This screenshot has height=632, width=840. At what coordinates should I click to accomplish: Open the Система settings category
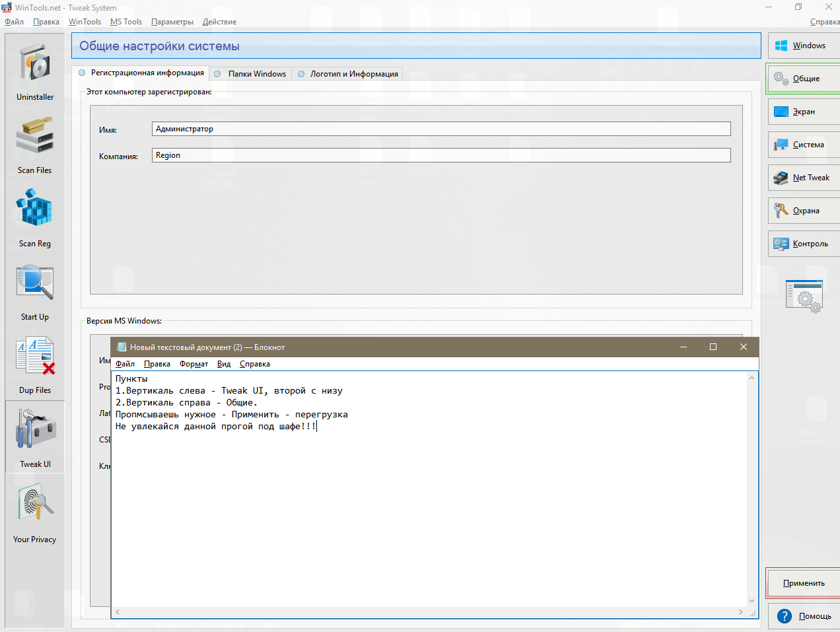[804, 145]
